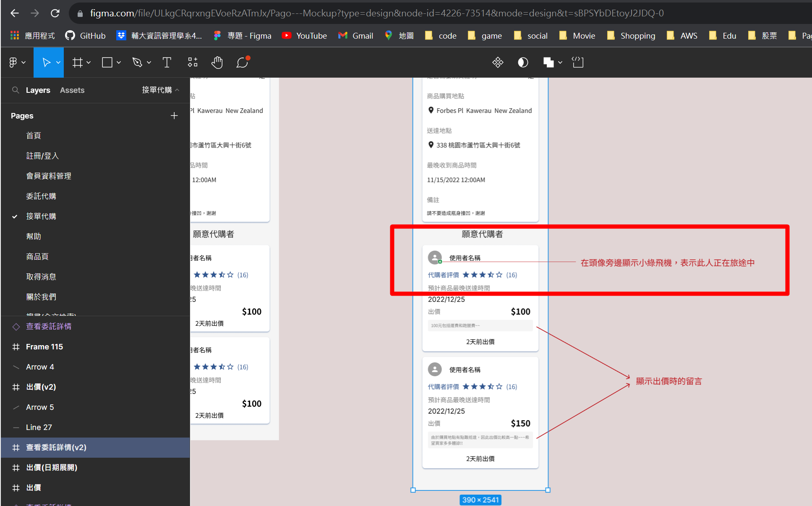Select the Hand tool
This screenshot has width=812, height=506.
pos(217,62)
